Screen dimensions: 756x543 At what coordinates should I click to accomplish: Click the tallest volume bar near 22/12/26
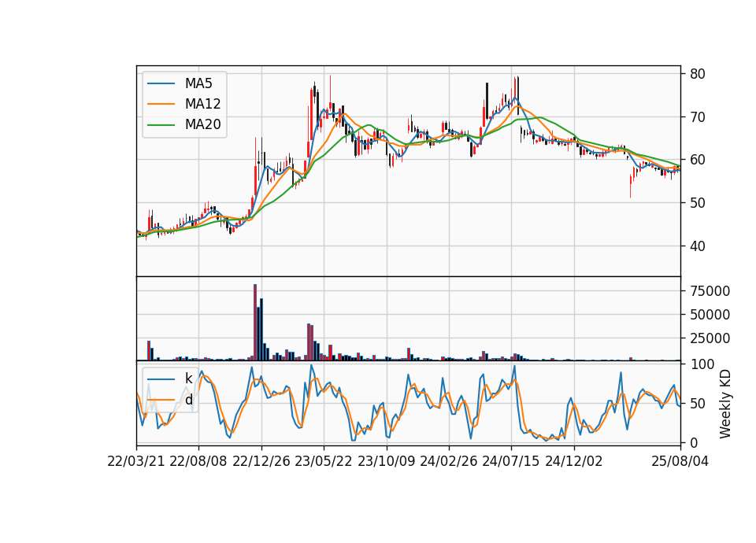point(255,323)
